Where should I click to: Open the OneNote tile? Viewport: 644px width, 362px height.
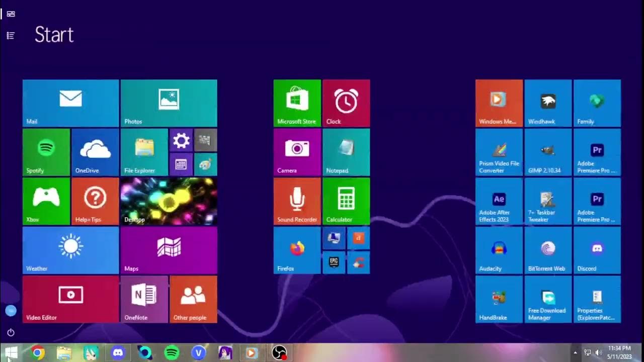point(144,299)
